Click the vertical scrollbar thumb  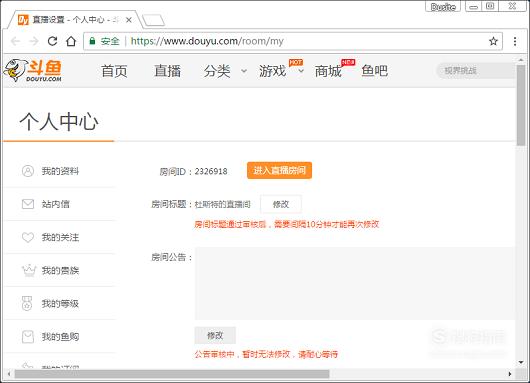(x=521, y=105)
